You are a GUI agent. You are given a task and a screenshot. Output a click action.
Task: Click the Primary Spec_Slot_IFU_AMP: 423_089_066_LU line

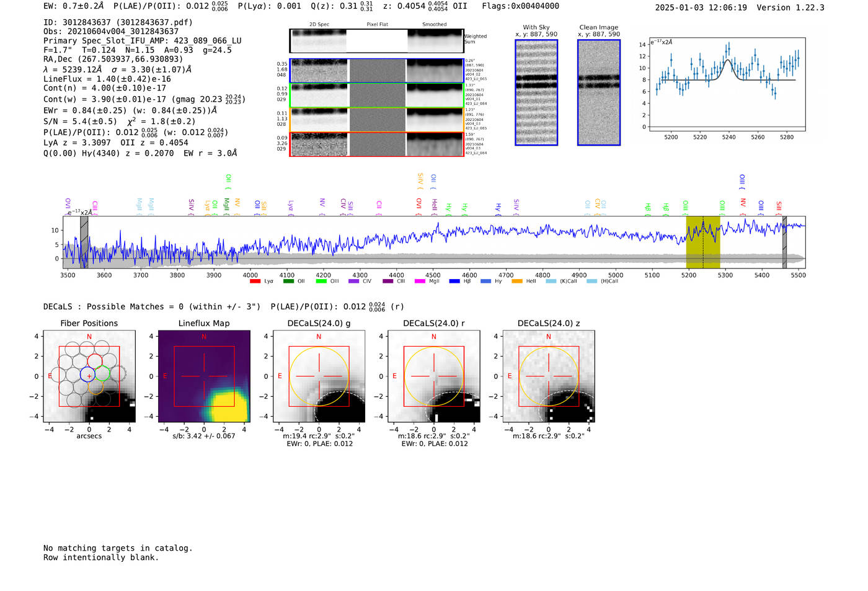143,41
